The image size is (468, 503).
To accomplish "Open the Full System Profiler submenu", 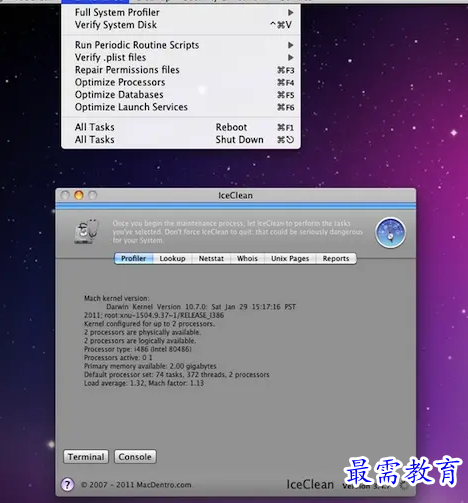I will 181,12.
